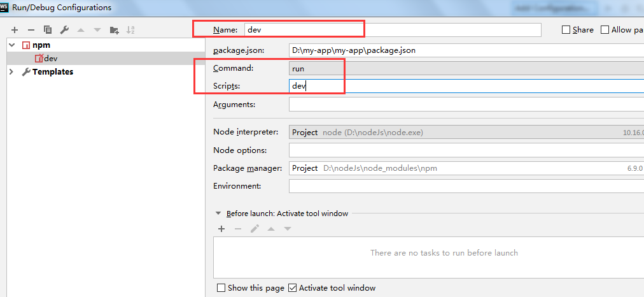The width and height of the screenshot is (644, 297).
Task: Click 'There are no tasks to run' text
Action: click(444, 252)
